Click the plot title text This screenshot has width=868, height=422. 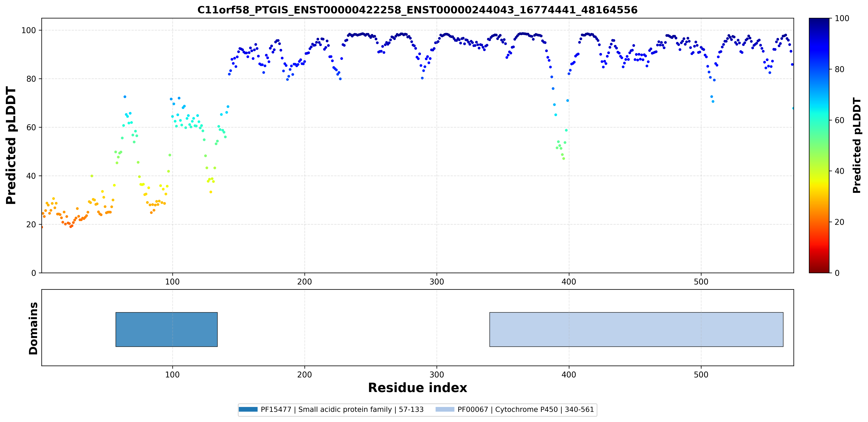[417, 10]
